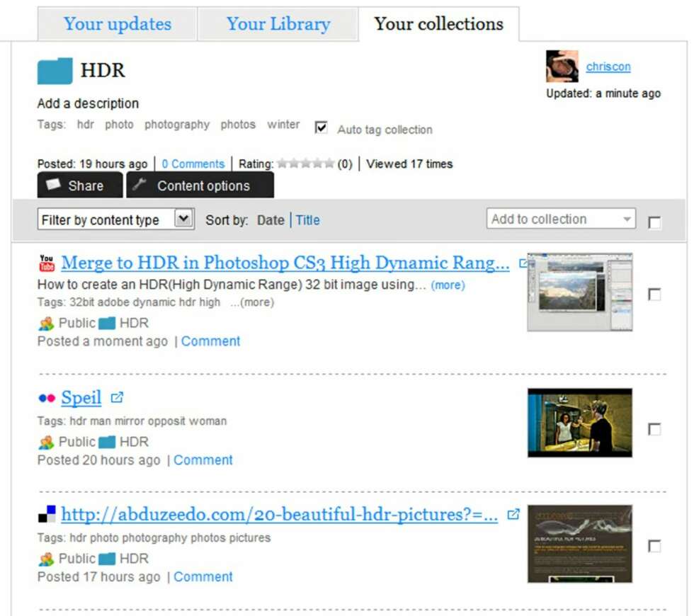Open the Merge to HDR screenshot thumbnail
This screenshot has height=616, width=694.
[x=580, y=292]
